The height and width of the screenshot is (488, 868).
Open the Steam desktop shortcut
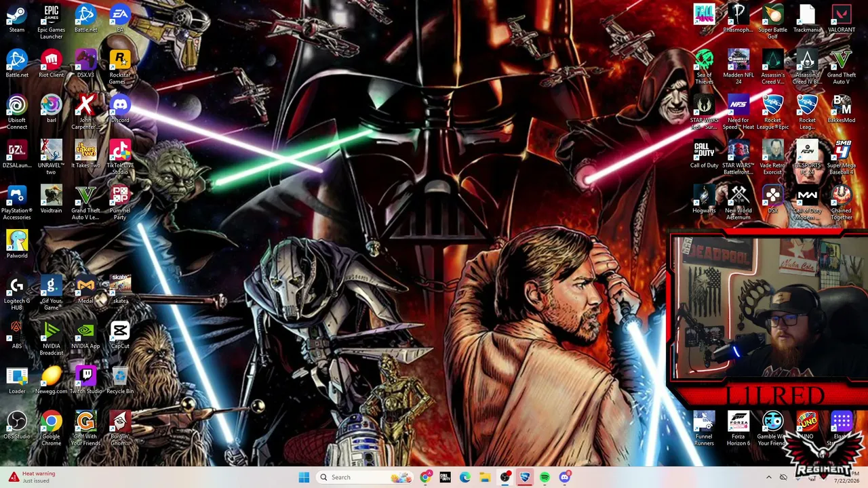coord(17,19)
